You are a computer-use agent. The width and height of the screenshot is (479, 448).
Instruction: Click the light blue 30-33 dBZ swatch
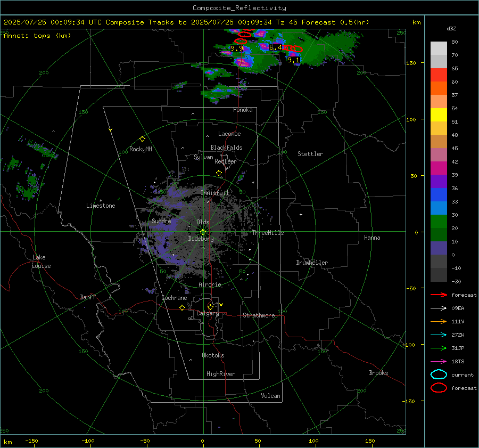coord(439,208)
